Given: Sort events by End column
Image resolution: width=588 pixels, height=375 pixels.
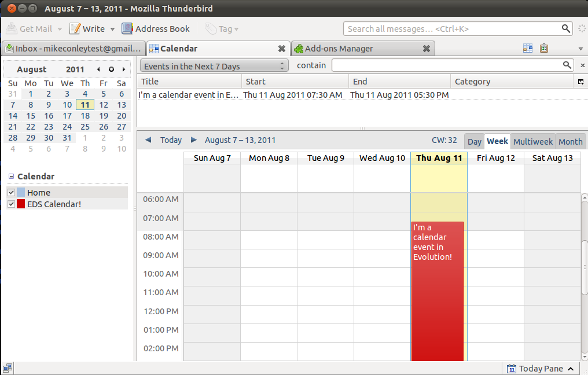Looking at the screenshot, I should click(400, 82).
